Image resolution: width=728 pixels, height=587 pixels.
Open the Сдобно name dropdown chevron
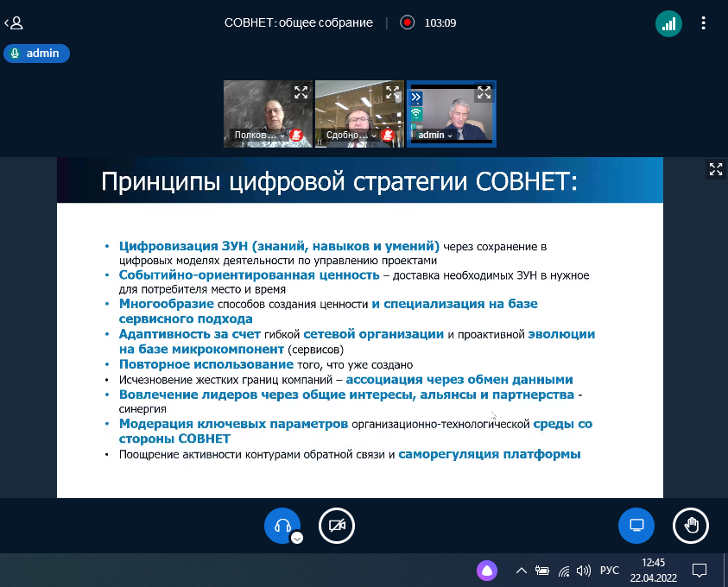374,136
